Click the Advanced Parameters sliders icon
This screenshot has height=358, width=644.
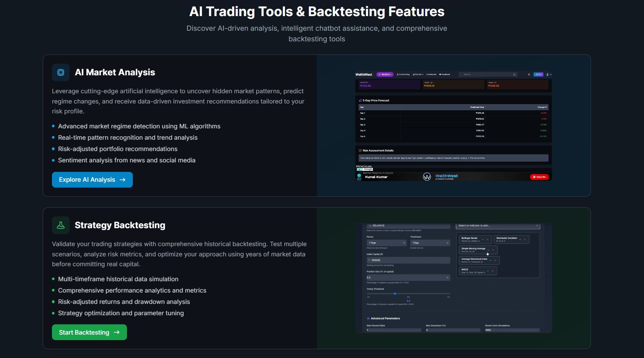click(x=368, y=319)
